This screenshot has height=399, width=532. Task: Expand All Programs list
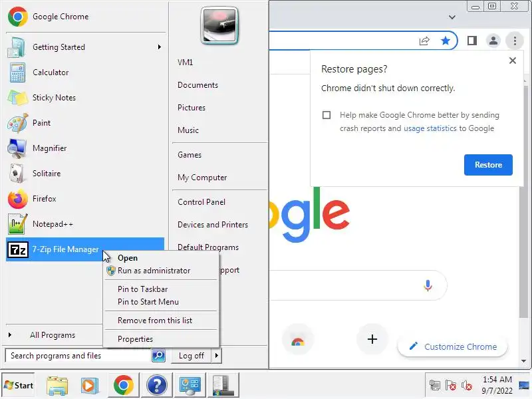pyautogui.click(x=53, y=335)
